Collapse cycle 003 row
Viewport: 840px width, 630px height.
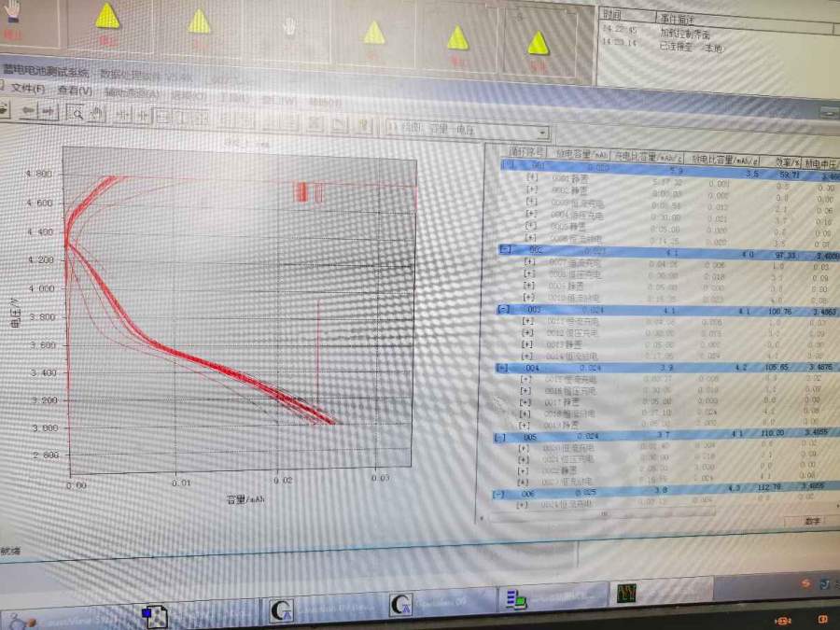(x=503, y=309)
